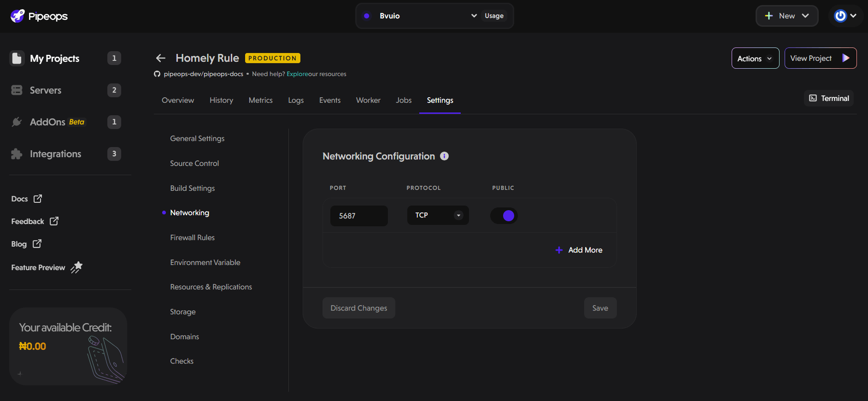This screenshot has height=401, width=868.
Task: Open Source Control settings
Action: (x=194, y=164)
